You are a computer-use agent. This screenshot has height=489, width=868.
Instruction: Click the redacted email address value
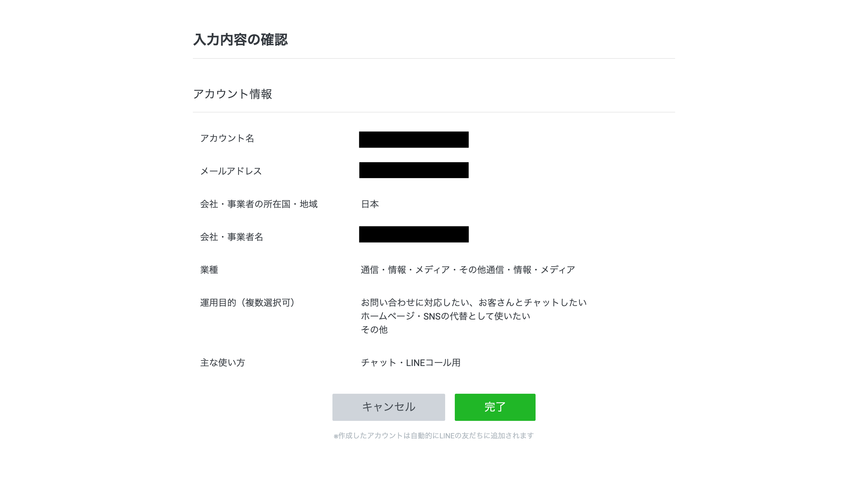tap(414, 170)
